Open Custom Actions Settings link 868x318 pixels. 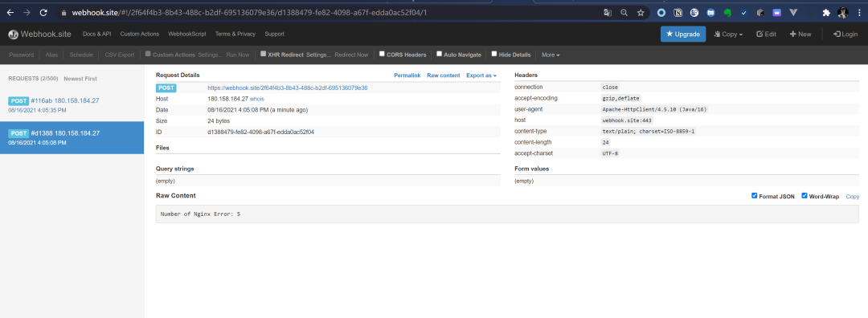pos(211,55)
